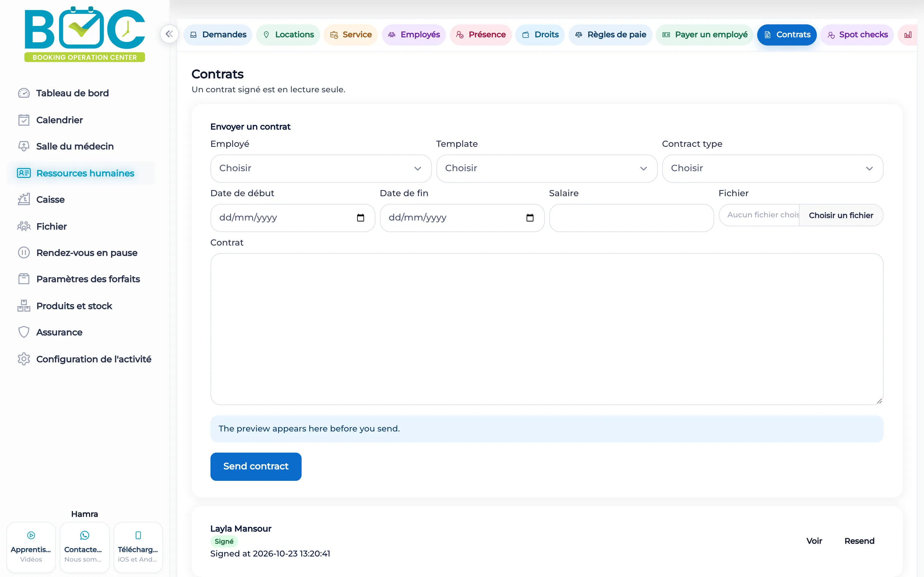Open calendar picker for Date de fin
This screenshot has width=924, height=577.
[x=530, y=218]
